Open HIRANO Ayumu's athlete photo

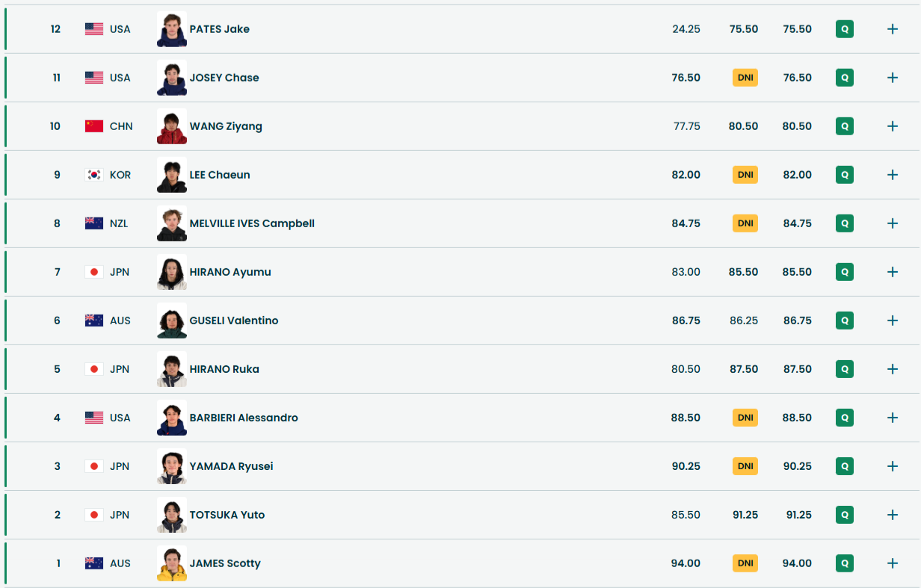tap(172, 272)
